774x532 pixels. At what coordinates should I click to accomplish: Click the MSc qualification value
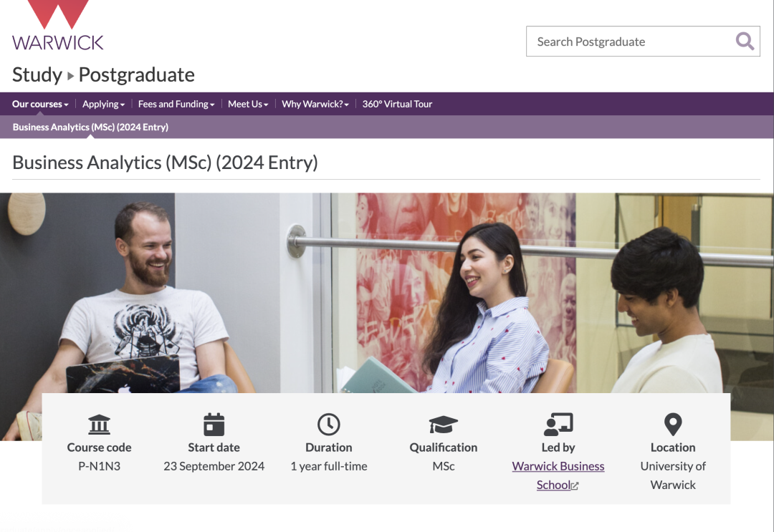tap(444, 466)
